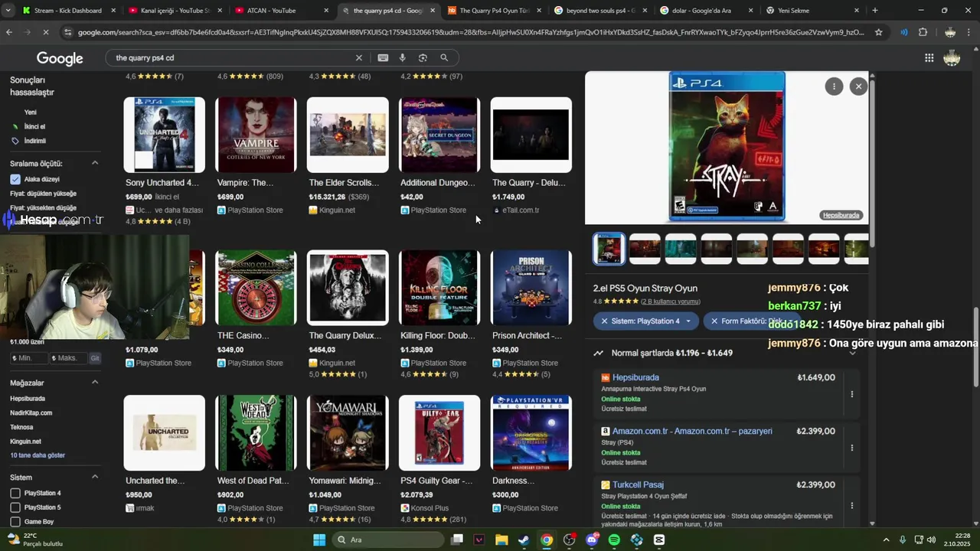
Task: Open the Windows Start menu
Action: click(319, 540)
